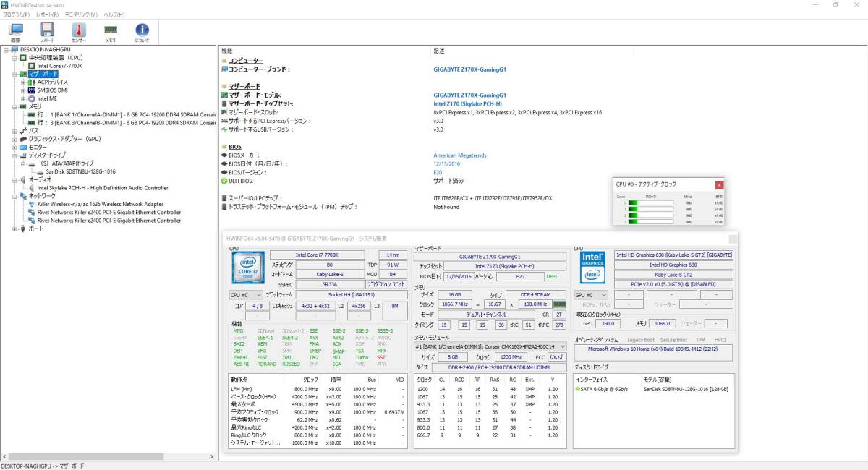The height and width of the screenshot is (470, 868).
Task: Open the レポート(R) menu
Action: [47, 14]
